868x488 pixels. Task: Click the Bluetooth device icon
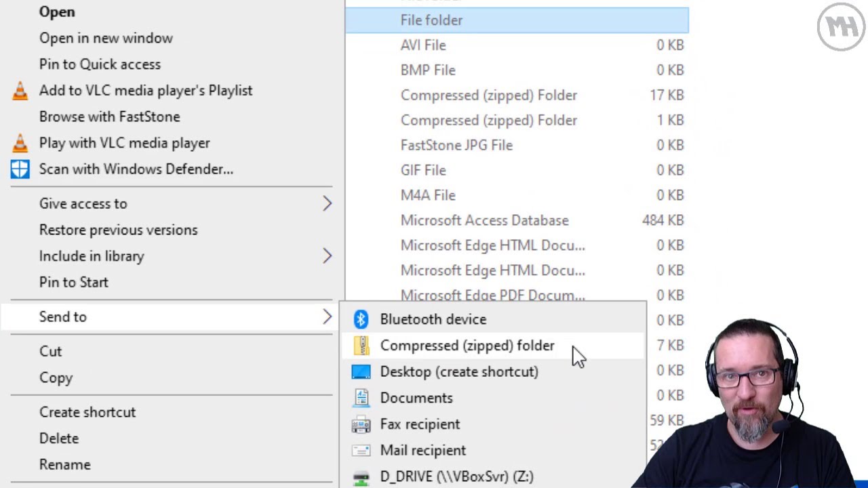click(361, 319)
